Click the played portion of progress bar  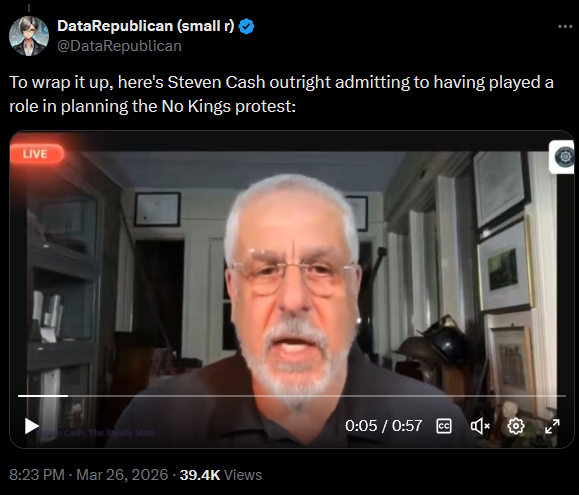43,396
